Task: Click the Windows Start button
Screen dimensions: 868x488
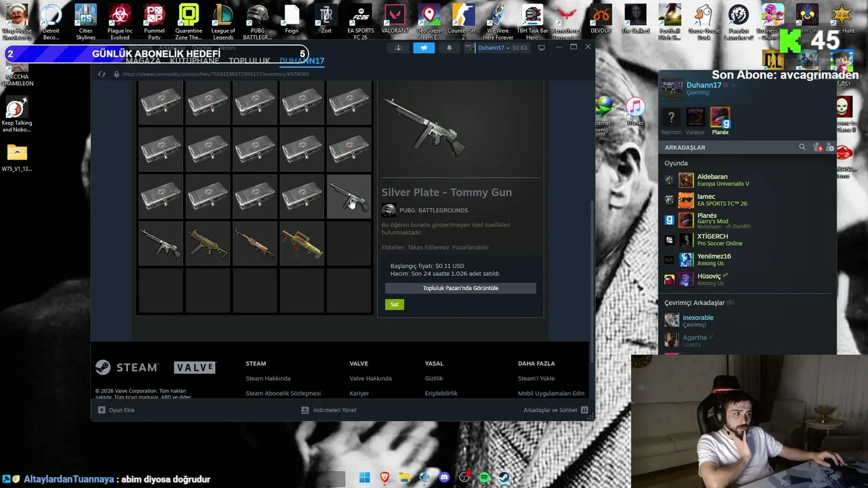Action: pos(364,478)
